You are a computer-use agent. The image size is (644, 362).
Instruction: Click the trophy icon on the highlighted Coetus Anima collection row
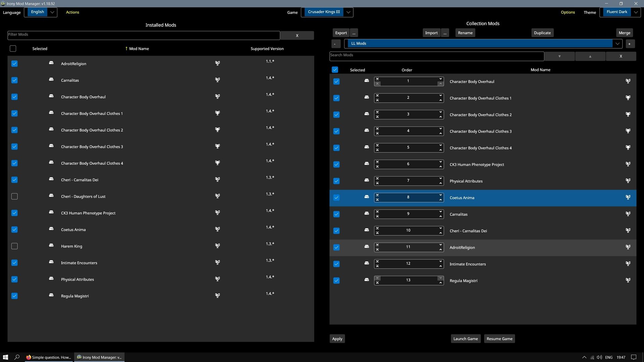tap(628, 197)
